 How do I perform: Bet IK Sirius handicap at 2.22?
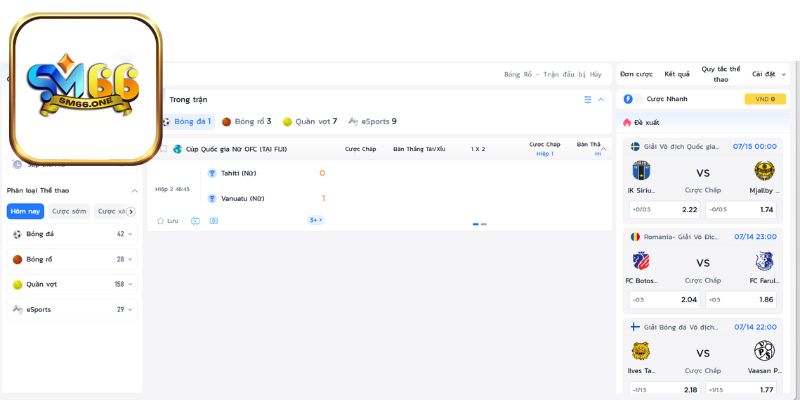point(664,210)
